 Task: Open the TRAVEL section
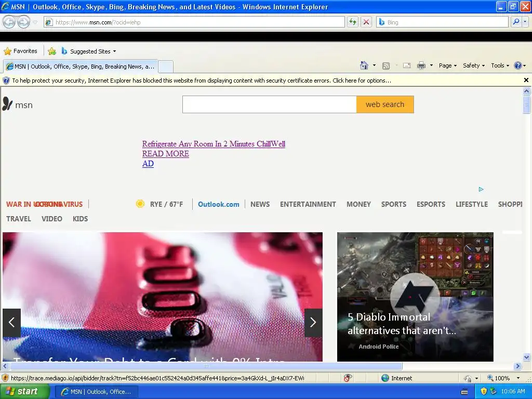point(19,219)
